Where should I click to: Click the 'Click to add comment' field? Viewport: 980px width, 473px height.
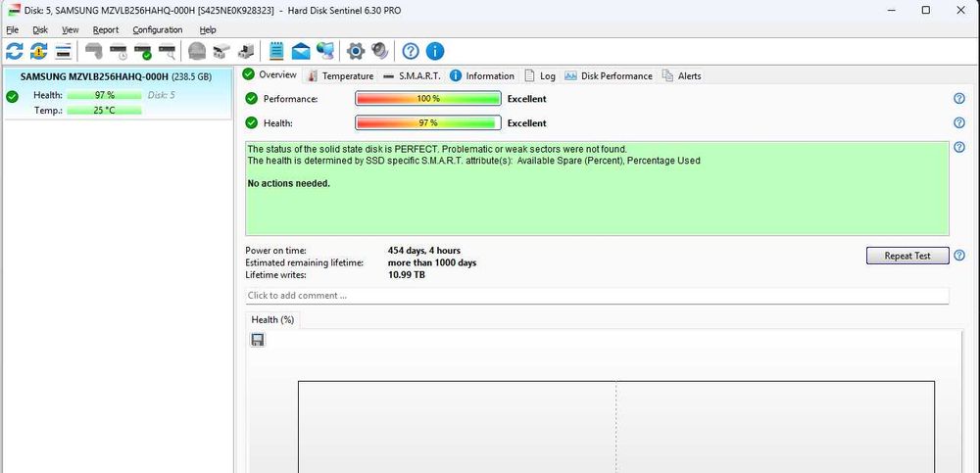597,296
